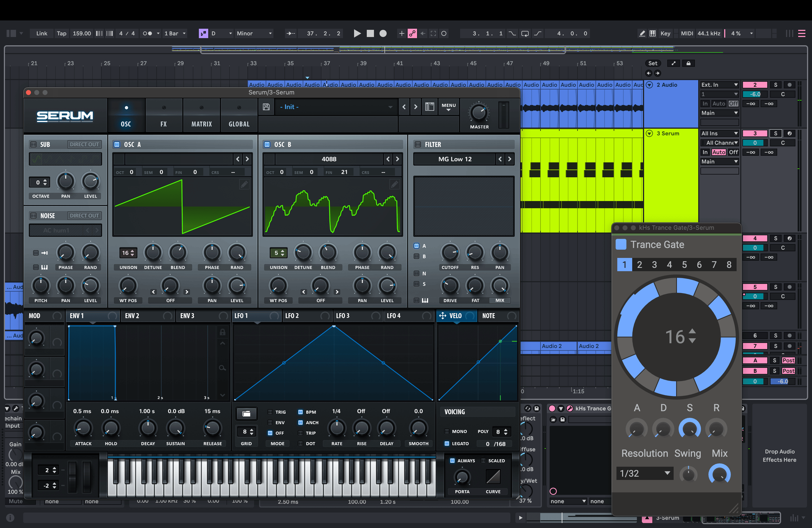Click Serum's MASTER volume knob
The image size is (812, 528).
coord(479,113)
